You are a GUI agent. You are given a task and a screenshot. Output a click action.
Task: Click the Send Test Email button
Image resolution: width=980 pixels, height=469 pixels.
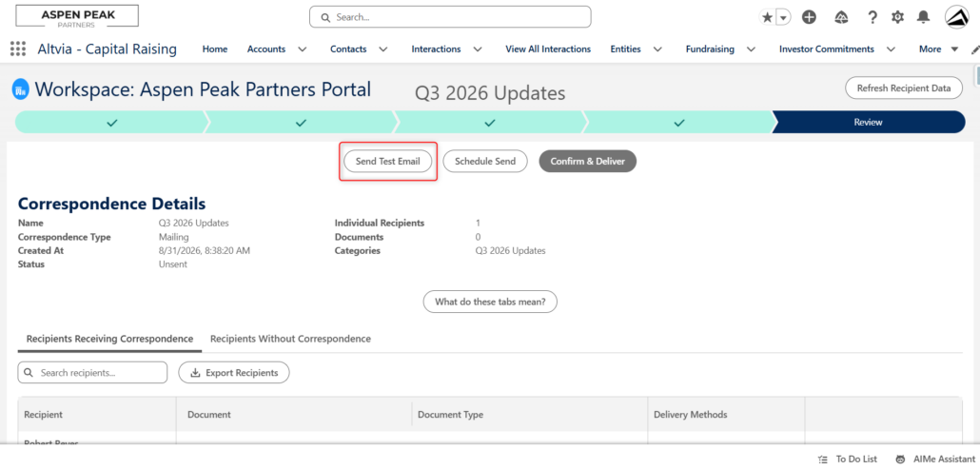387,161
